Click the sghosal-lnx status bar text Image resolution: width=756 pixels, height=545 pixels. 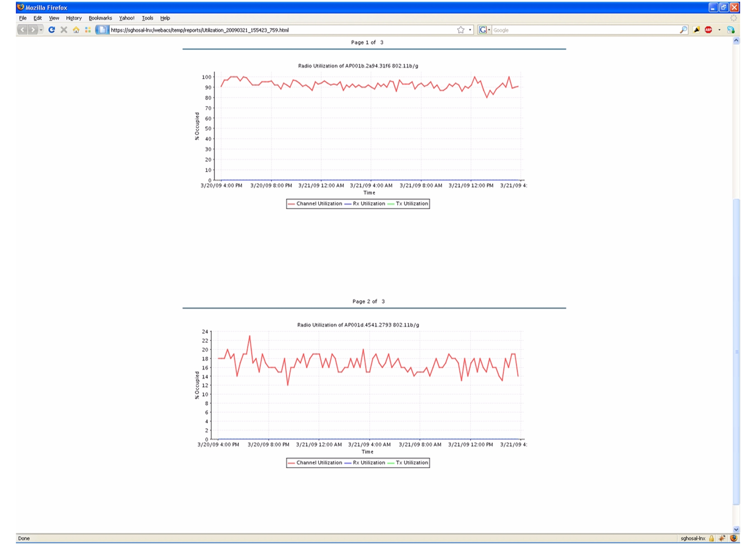(x=693, y=538)
